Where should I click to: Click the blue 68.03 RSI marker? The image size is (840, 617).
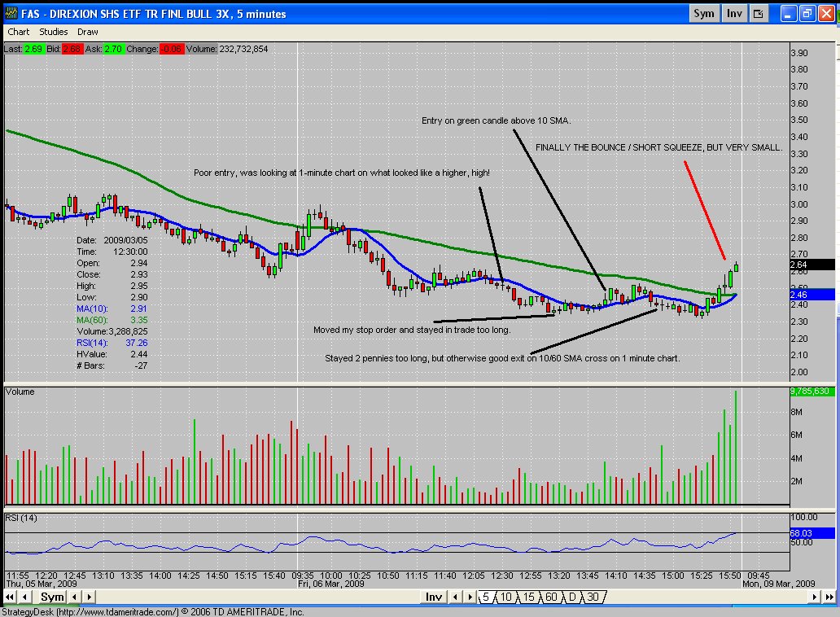(x=812, y=533)
